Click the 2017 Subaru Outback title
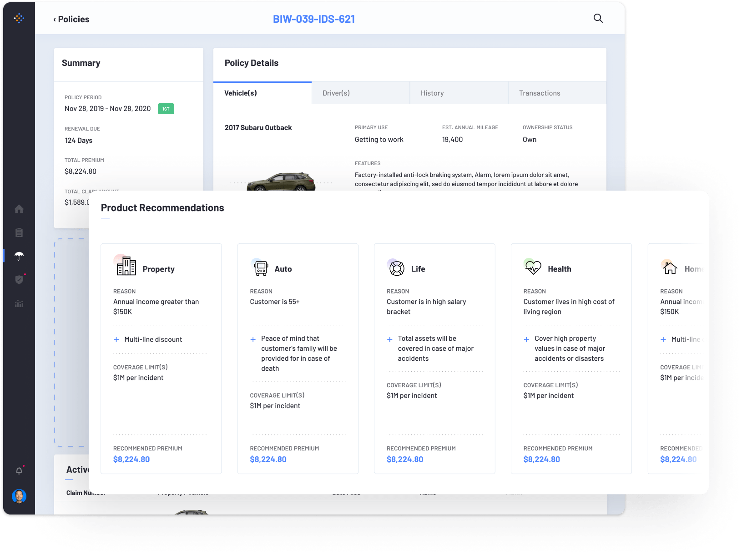Image resolution: width=747 pixels, height=560 pixels. click(258, 128)
